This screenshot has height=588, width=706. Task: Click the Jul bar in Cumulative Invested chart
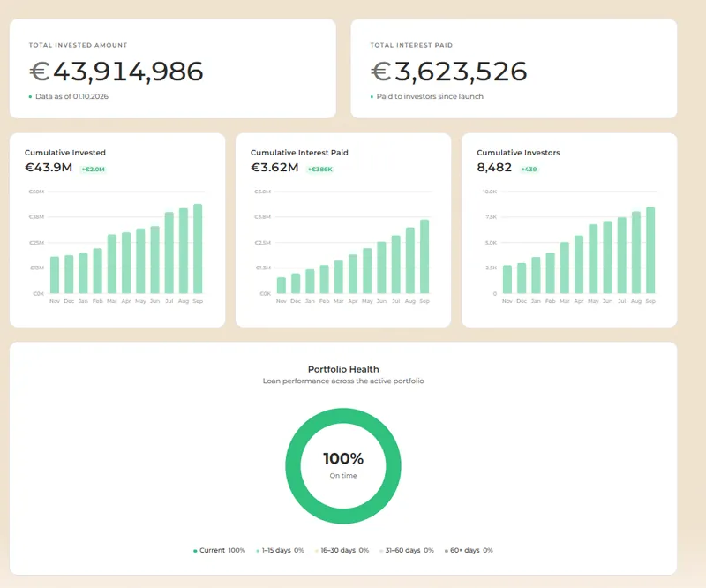click(x=169, y=253)
